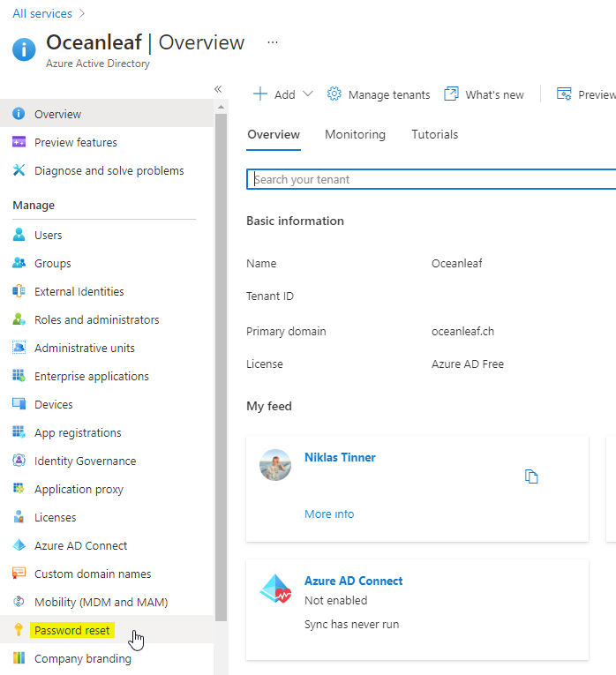Screen dimensions: 616x675
Task: Click the More info link
Action: (x=329, y=514)
